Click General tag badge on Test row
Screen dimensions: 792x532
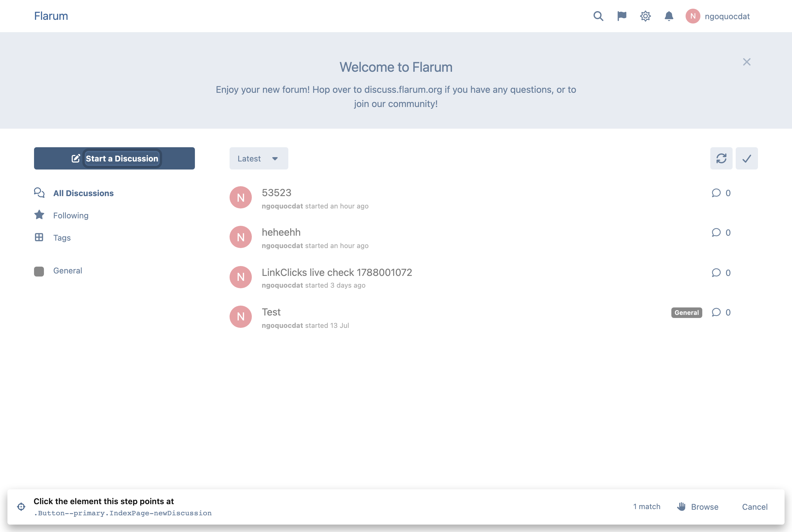[x=687, y=312]
